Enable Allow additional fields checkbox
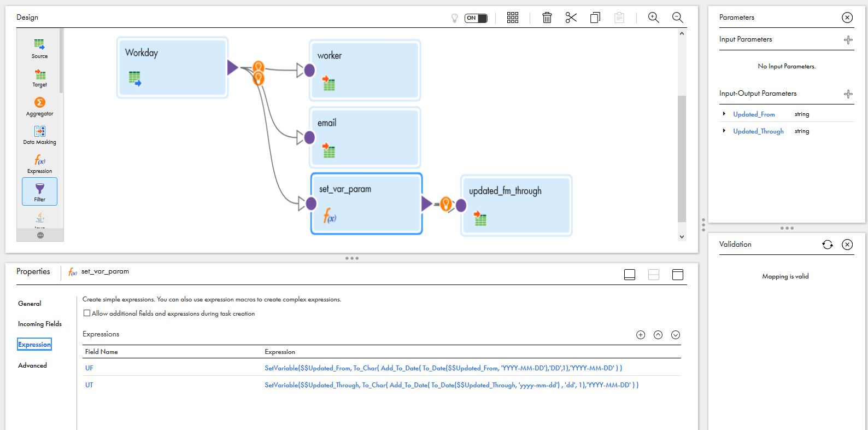 point(87,313)
